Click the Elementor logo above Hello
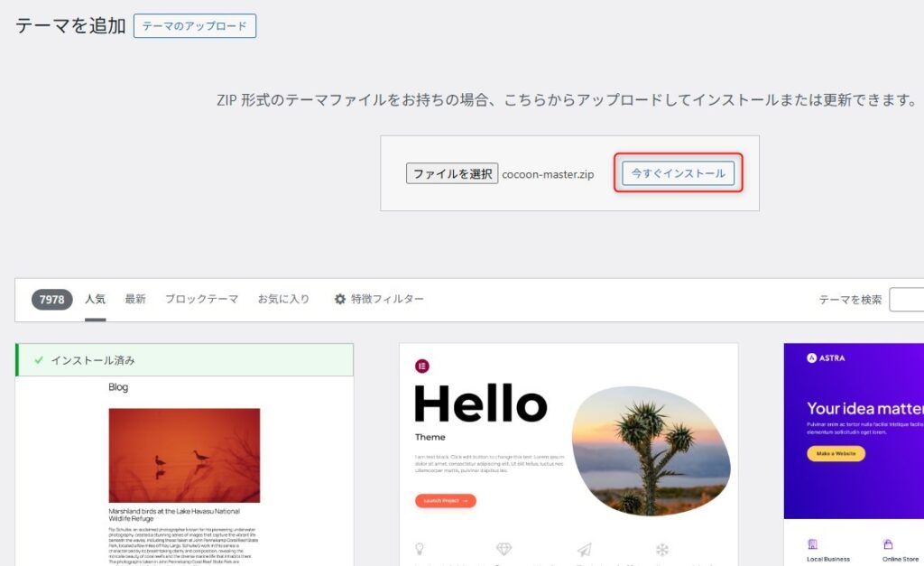 click(421, 366)
